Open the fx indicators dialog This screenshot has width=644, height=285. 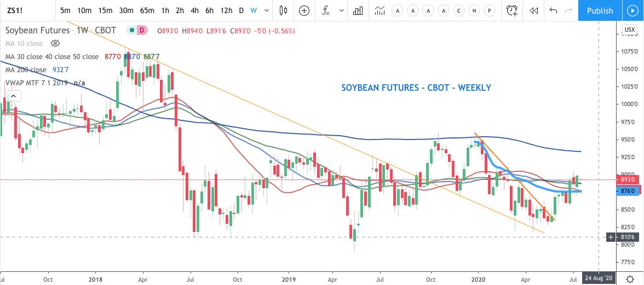(326, 10)
